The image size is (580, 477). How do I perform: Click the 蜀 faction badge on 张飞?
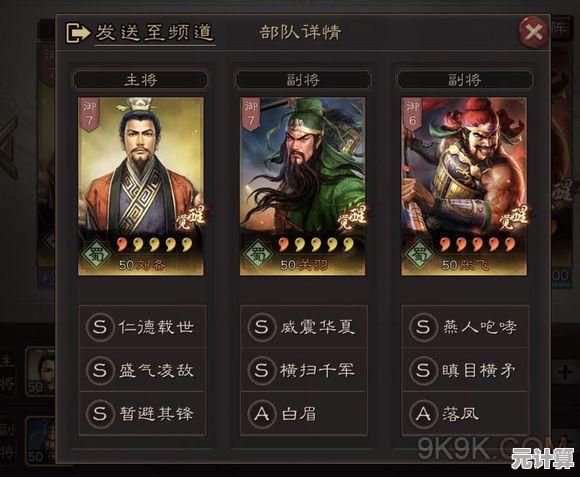click(x=419, y=254)
